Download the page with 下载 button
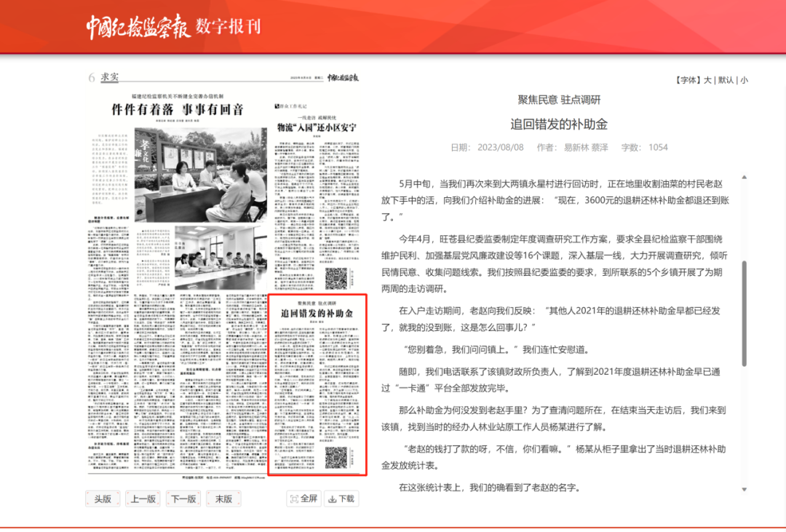 [x=341, y=499]
